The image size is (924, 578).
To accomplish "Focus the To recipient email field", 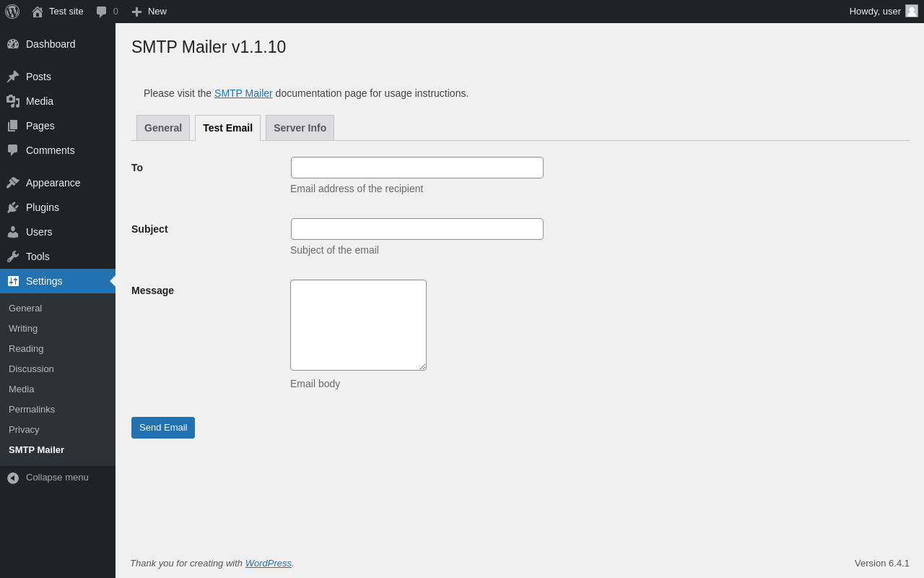I will (417, 168).
